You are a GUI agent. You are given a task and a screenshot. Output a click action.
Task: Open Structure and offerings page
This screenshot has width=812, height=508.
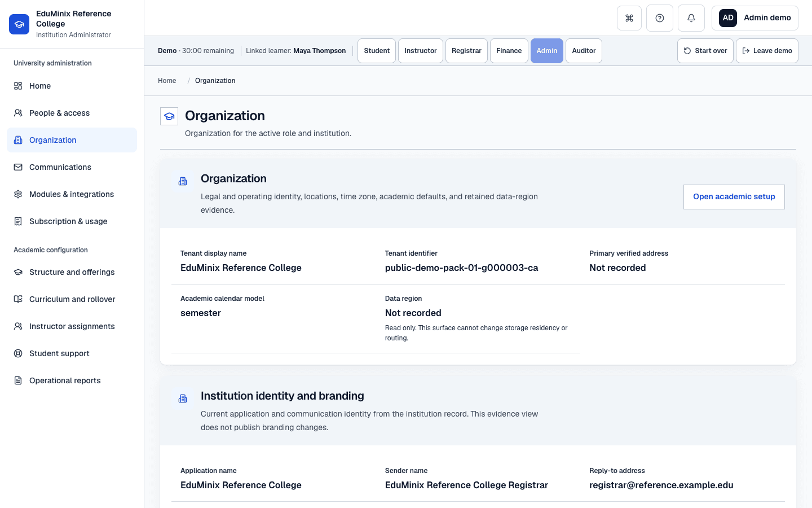pos(72,272)
